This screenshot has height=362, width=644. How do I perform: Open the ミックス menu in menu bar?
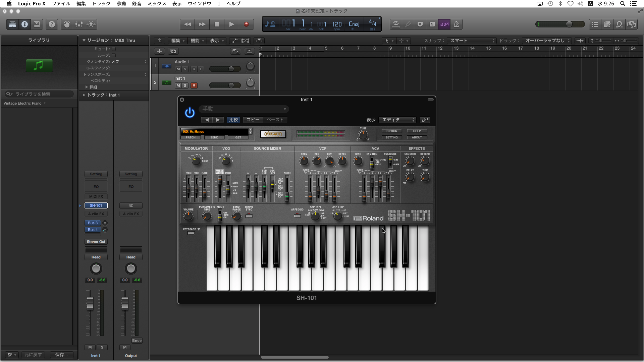(157, 4)
